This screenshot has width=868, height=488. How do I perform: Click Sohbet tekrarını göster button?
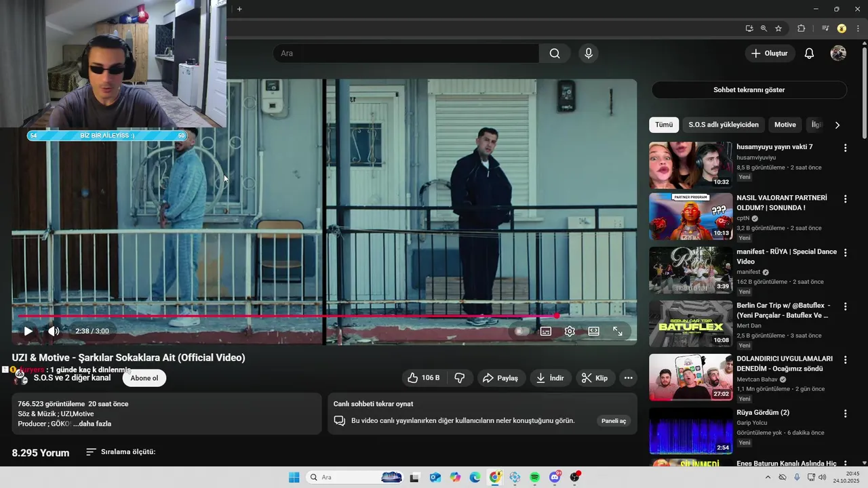(x=749, y=90)
